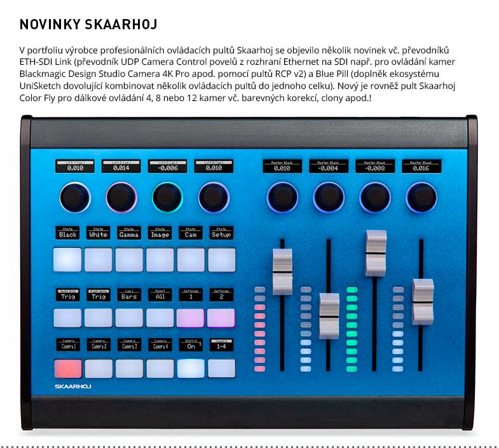Click the rightmost fader handle
Screen dimensions: 499x448
pyautogui.click(x=422, y=301)
